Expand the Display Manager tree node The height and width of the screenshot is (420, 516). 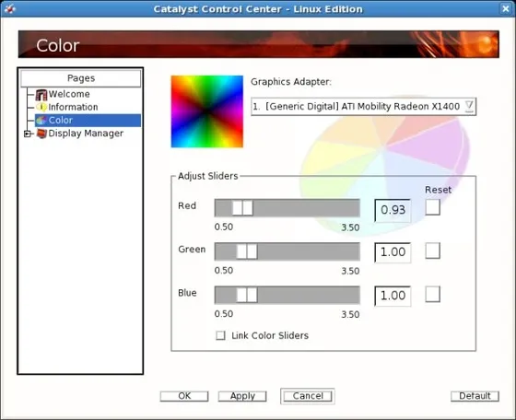click(28, 134)
